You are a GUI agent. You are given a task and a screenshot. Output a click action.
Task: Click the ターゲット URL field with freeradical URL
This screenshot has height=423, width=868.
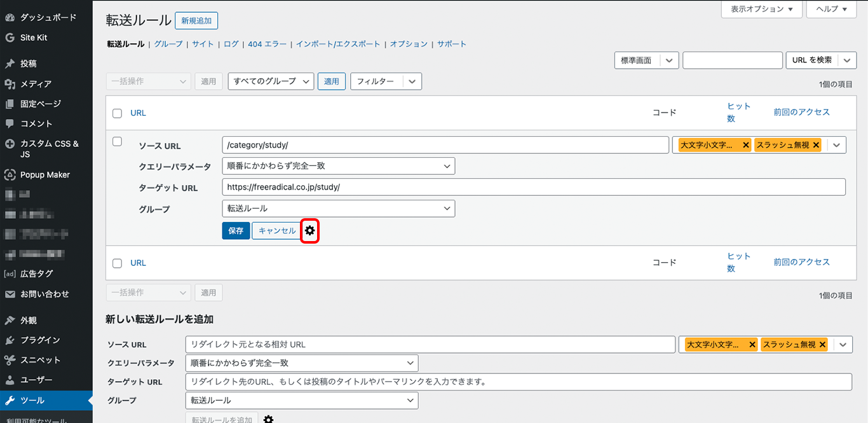coord(534,187)
